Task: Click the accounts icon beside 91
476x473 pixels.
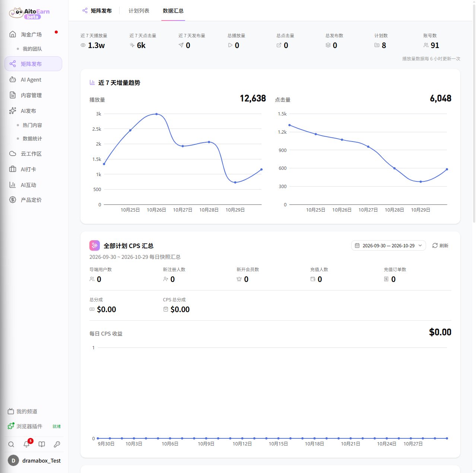Action: click(x=426, y=45)
